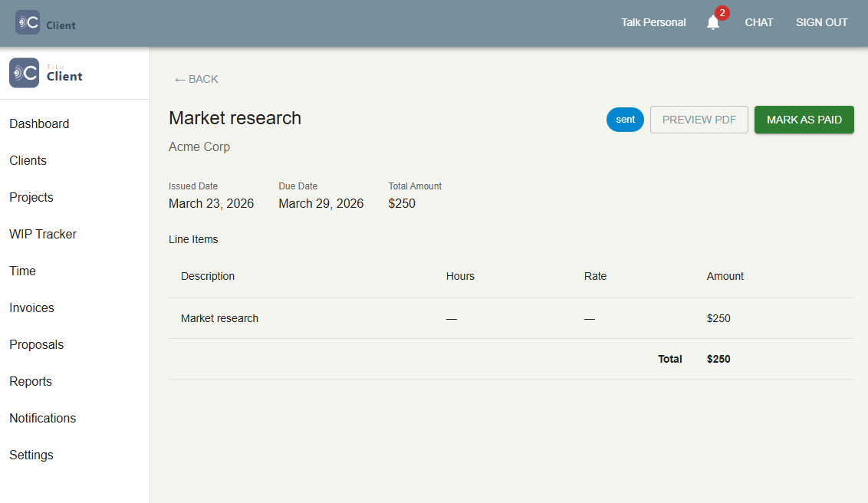Open notifications via the bell icon
The width and height of the screenshot is (868, 503).
click(712, 22)
